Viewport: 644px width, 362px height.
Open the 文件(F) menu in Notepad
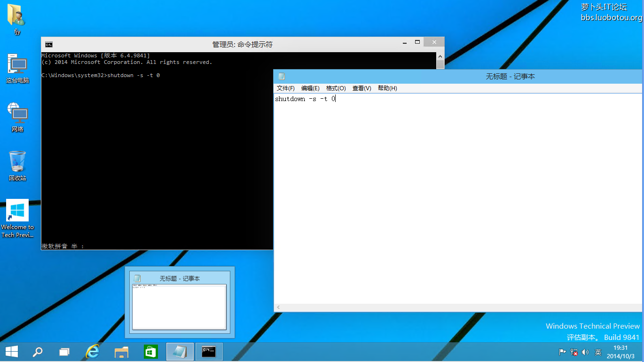pos(286,88)
